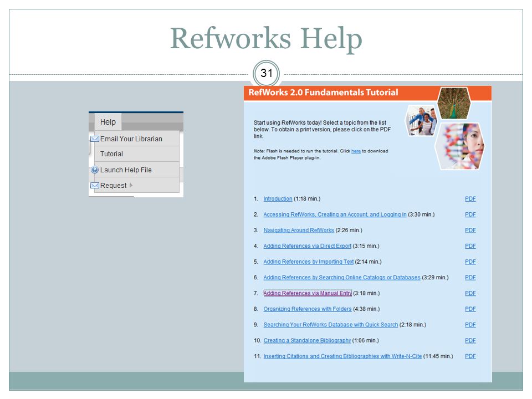Open the PDF for Searching Online Catalogs
Image resolution: width=532 pixels, height=399 pixels.
pos(470,278)
